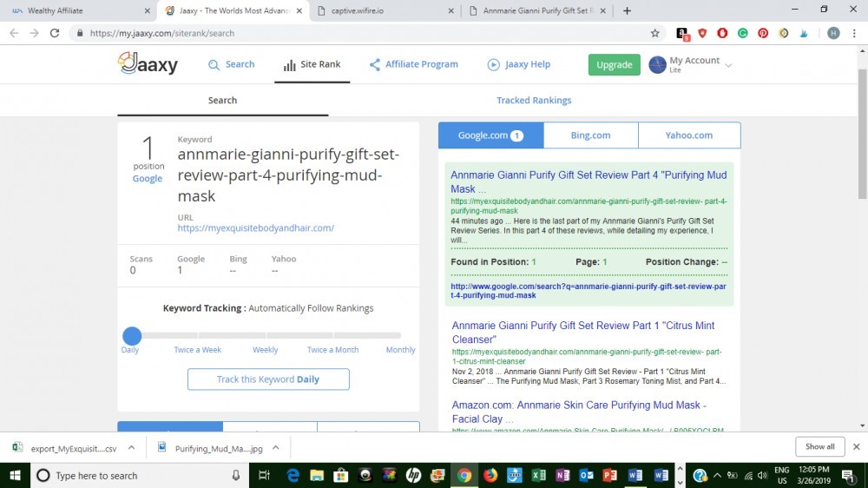Click Show all downloads
Image resolution: width=868 pixels, height=488 pixels.
820,446
